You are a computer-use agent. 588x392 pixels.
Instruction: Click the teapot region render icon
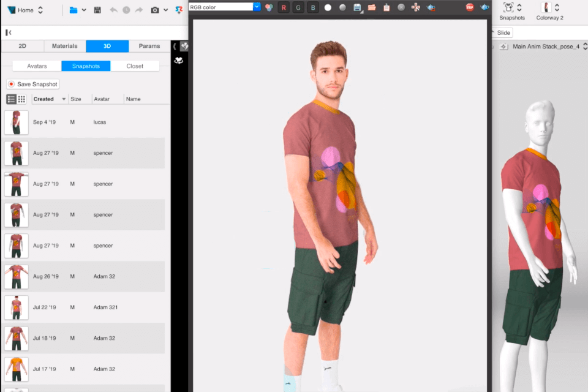click(431, 7)
